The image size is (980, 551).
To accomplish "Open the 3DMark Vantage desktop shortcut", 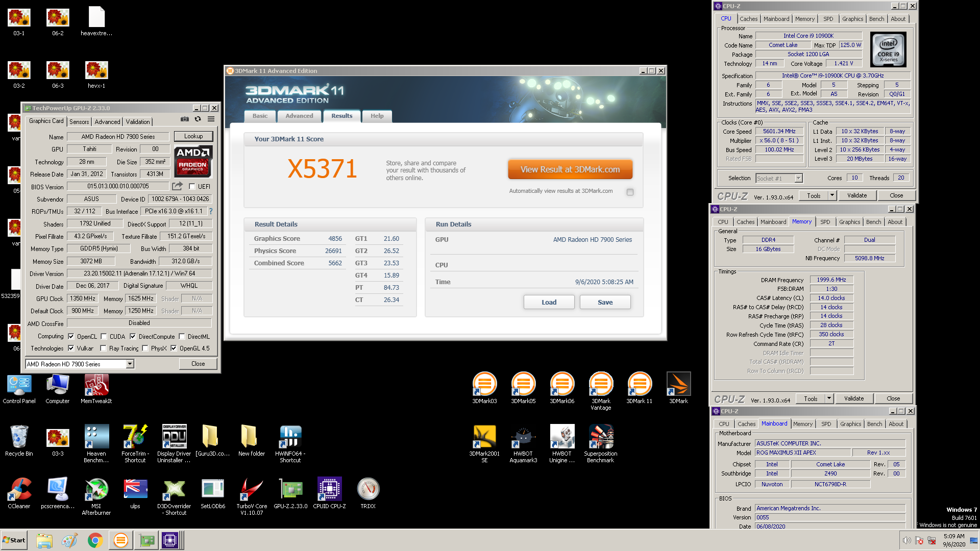I will point(601,391).
